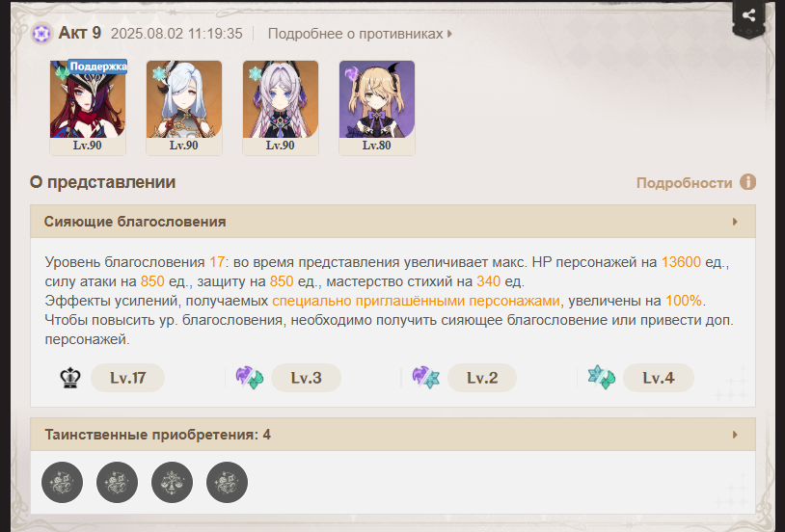Screen dimensions: 785x532
Task: Click the electro-cryo reaction icon near Lv.2
Action: pyautogui.click(x=425, y=378)
